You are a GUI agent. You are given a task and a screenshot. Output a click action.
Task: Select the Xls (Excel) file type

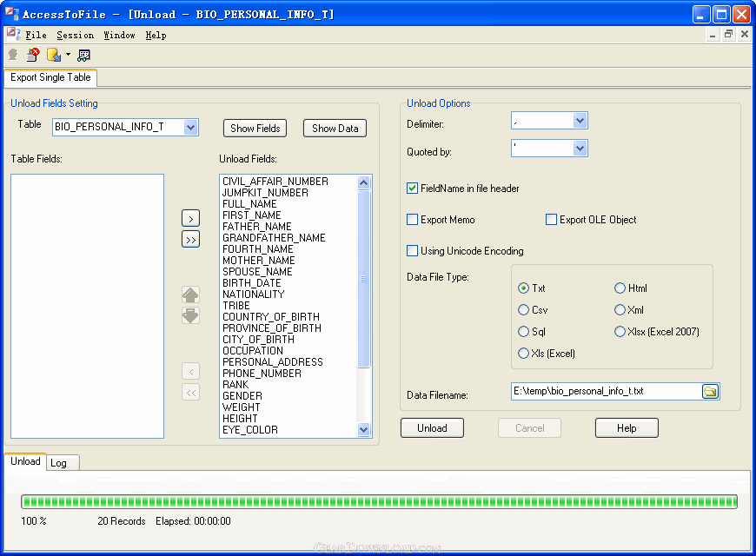tap(523, 354)
